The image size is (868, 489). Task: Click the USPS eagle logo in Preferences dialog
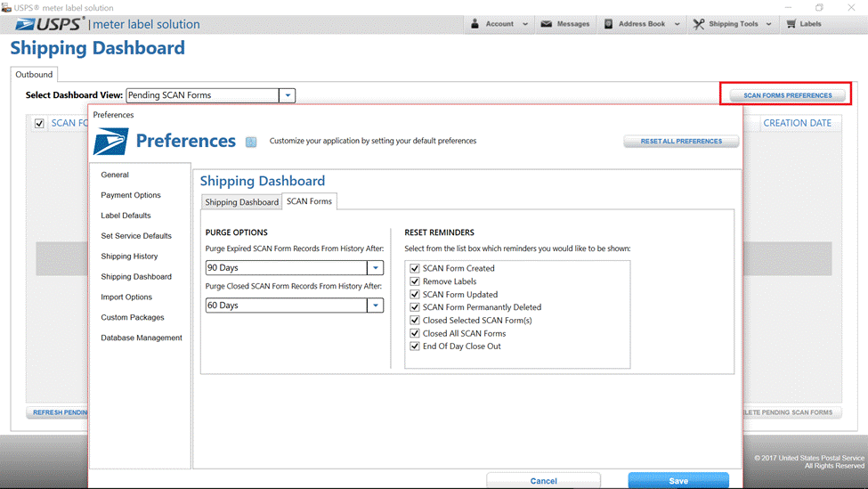point(110,142)
